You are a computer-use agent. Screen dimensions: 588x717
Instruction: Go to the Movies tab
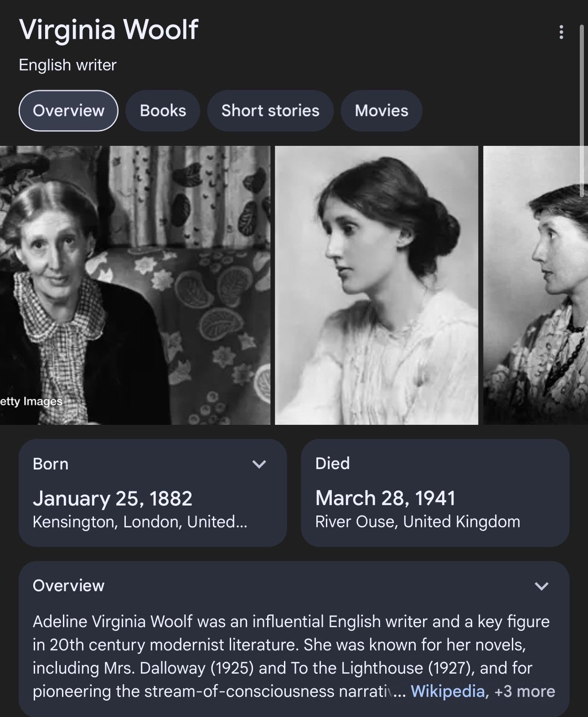click(382, 111)
